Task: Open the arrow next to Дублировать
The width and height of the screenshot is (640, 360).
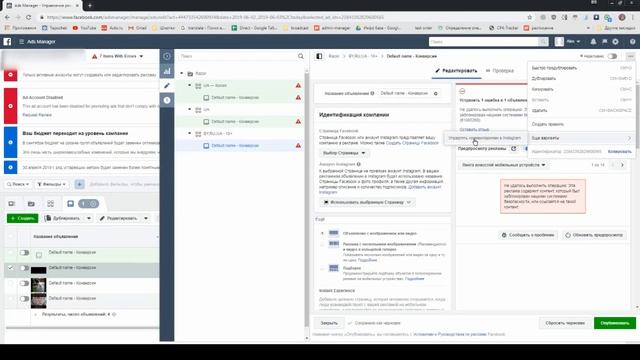Action: tap(89, 218)
